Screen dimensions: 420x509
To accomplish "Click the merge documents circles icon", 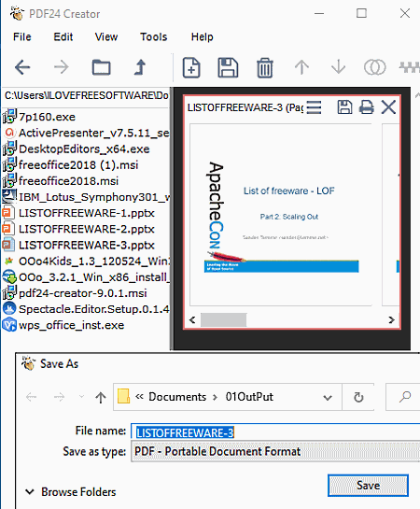I will coord(375,67).
